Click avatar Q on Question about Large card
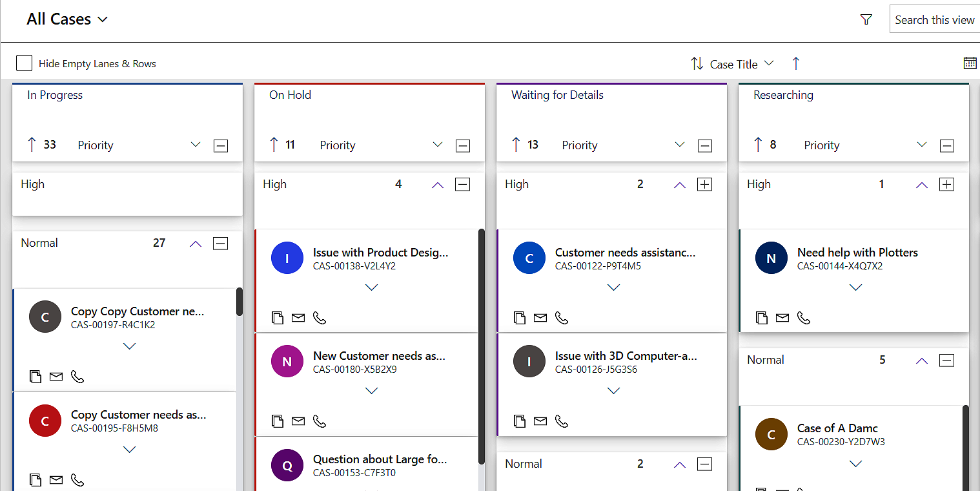 (x=287, y=465)
